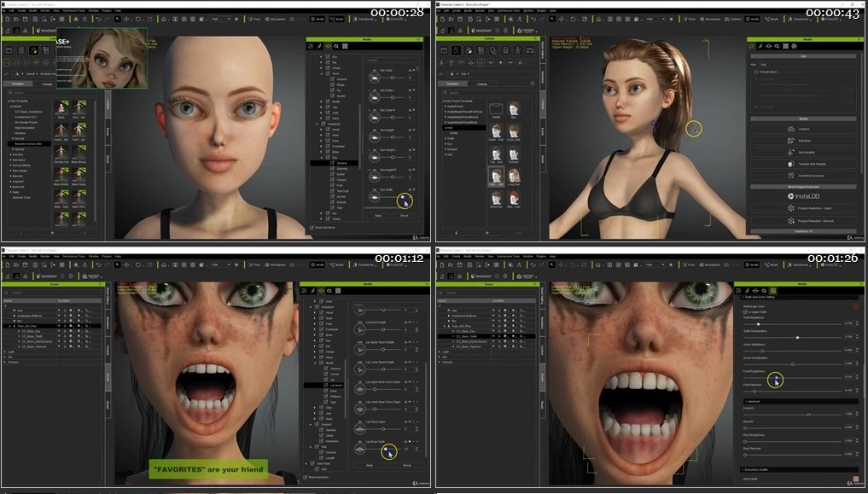Click round options icon beside Custom tab, 00:00:43 frame

(533, 84)
